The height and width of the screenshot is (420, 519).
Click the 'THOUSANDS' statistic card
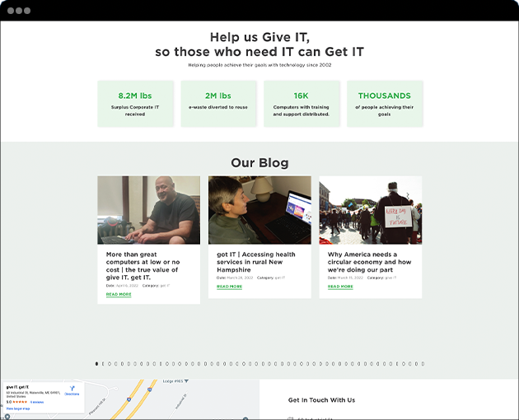tap(385, 104)
